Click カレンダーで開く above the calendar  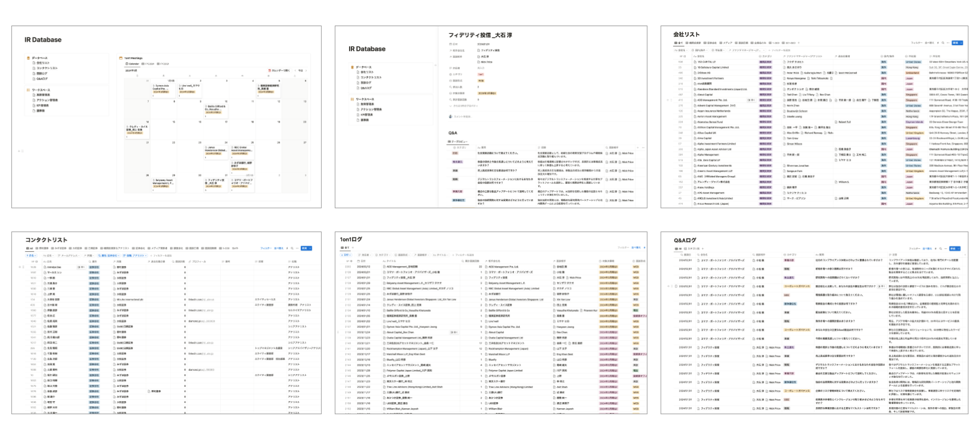pos(280,70)
